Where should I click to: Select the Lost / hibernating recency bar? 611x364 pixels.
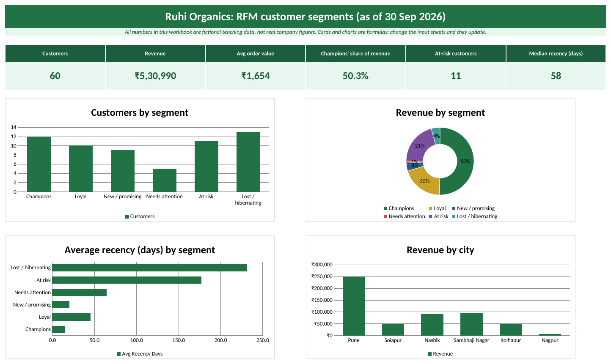click(x=150, y=268)
